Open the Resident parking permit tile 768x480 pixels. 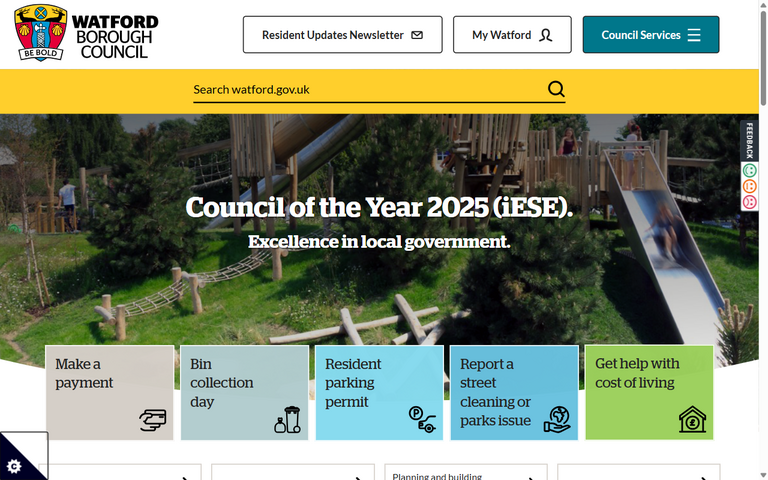click(379, 392)
